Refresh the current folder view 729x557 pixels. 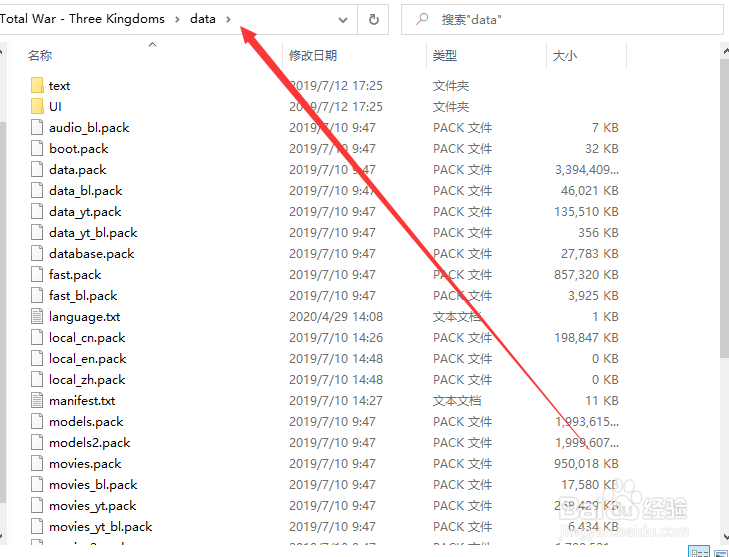373,20
